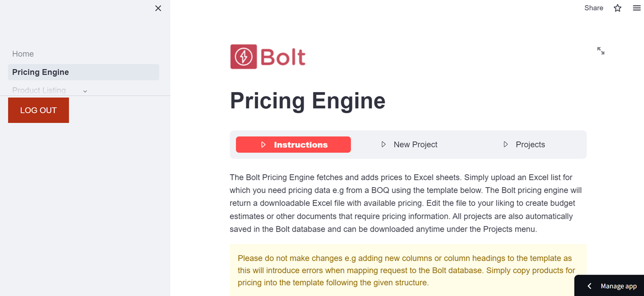The height and width of the screenshot is (296, 644).
Task: Close the sidebar with the X icon
Action: pyautogui.click(x=158, y=8)
